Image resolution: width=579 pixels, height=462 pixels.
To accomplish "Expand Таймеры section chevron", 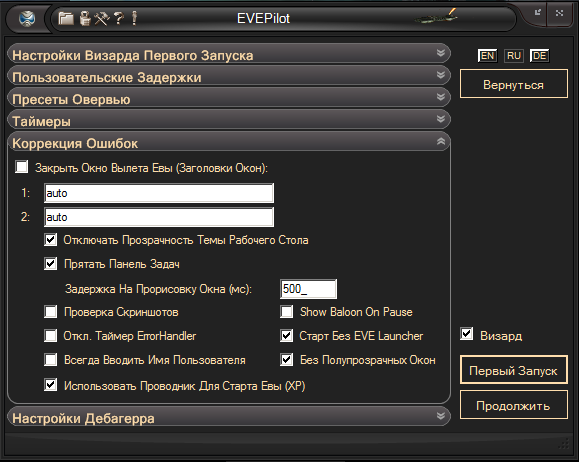I will pyautogui.click(x=441, y=119).
